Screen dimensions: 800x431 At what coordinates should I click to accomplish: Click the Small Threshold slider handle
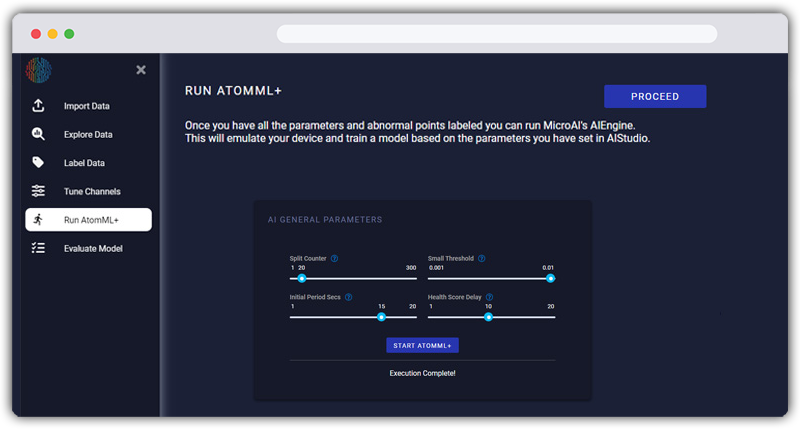pyautogui.click(x=551, y=278)
